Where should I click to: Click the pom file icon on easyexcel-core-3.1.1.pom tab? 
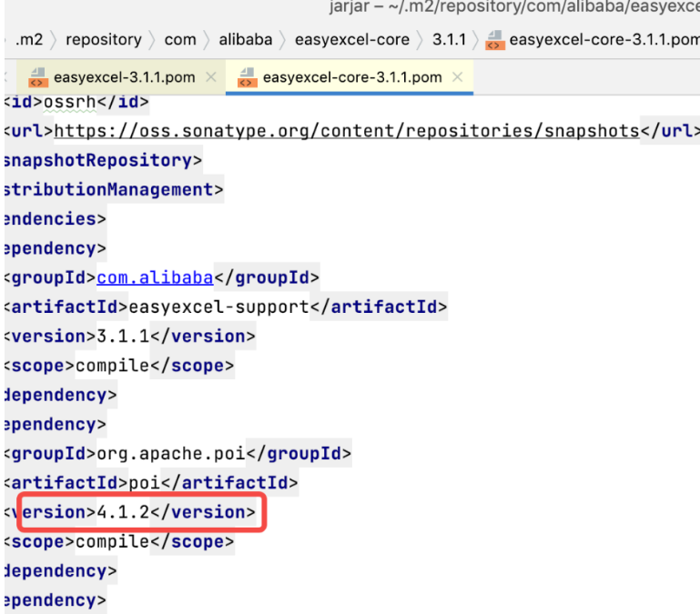[x=248, y=77]
